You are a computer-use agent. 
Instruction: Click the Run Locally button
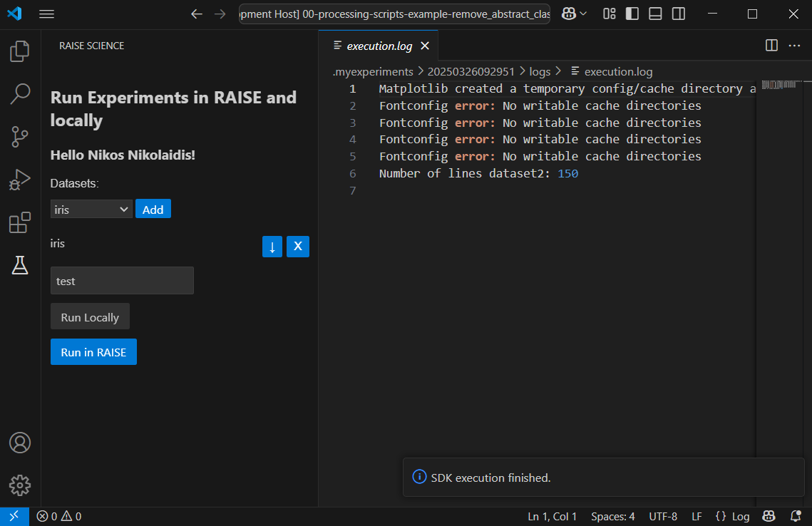(90, 317)
